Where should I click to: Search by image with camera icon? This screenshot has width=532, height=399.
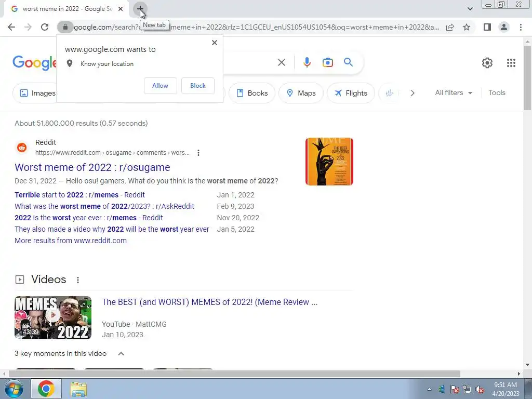tap(327, 62)
